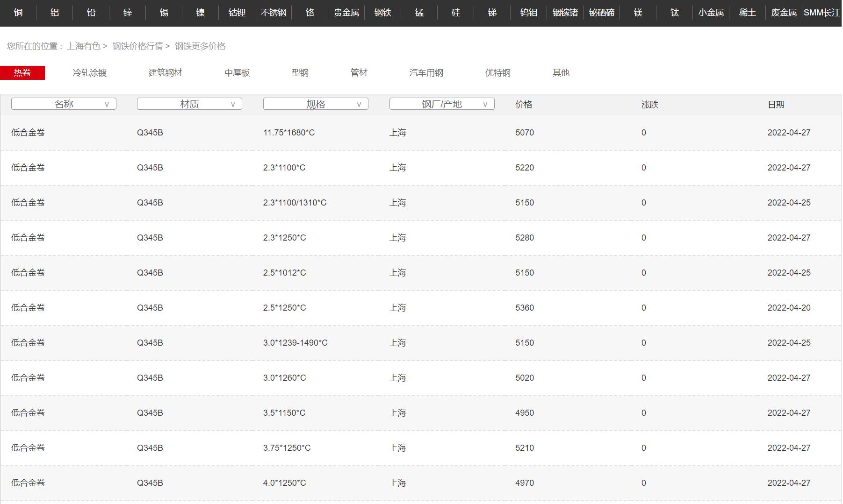Switch to the 冷轧涂镀 tab
Image resolution: width=843 pixels, height=504 pixels.
click(x=90, y=73)
